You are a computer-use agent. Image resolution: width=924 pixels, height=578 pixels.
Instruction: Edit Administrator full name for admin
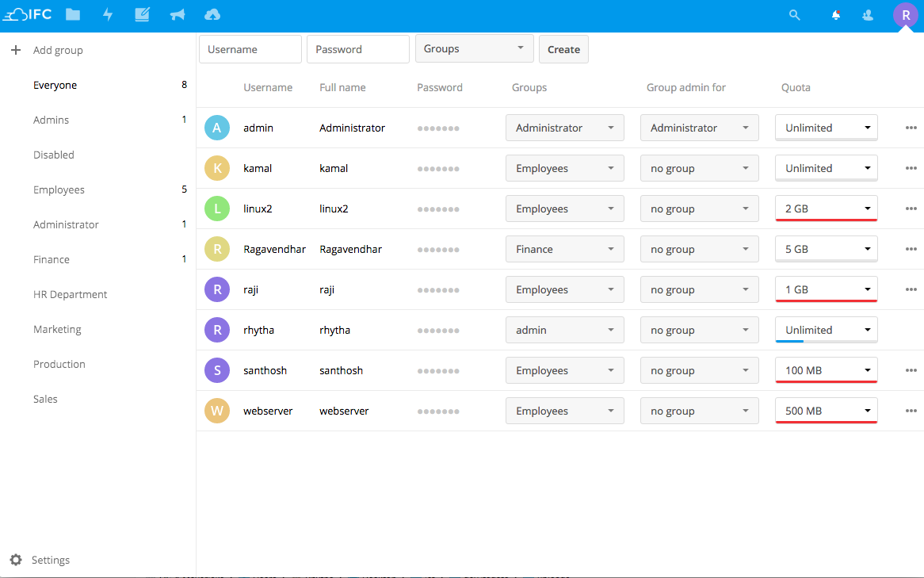tap(353, 128)
